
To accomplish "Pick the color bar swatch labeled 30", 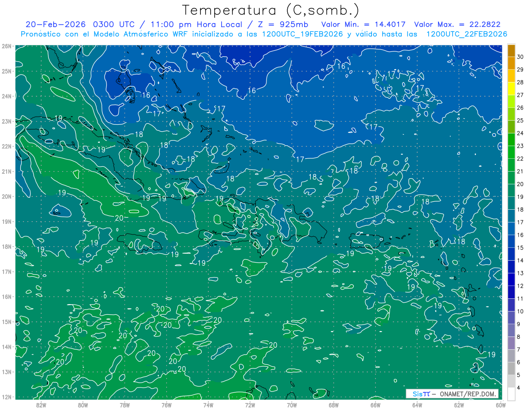I will 512,51.
